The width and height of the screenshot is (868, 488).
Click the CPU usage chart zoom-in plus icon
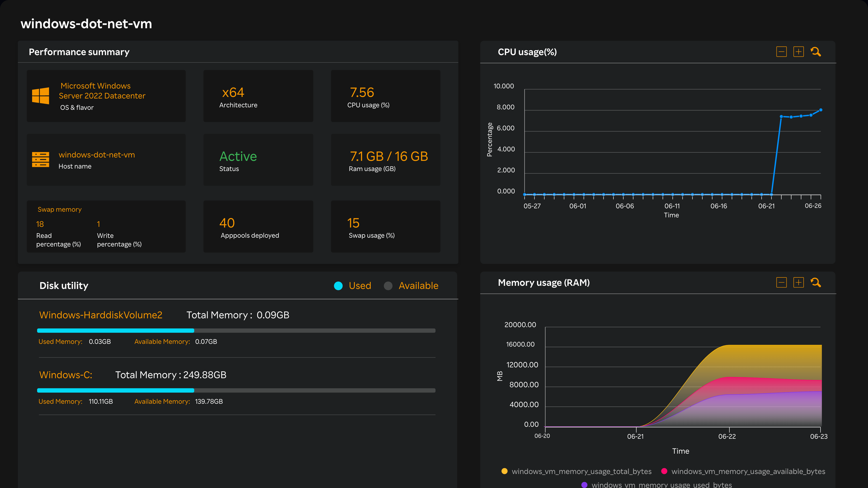[798, 52]
